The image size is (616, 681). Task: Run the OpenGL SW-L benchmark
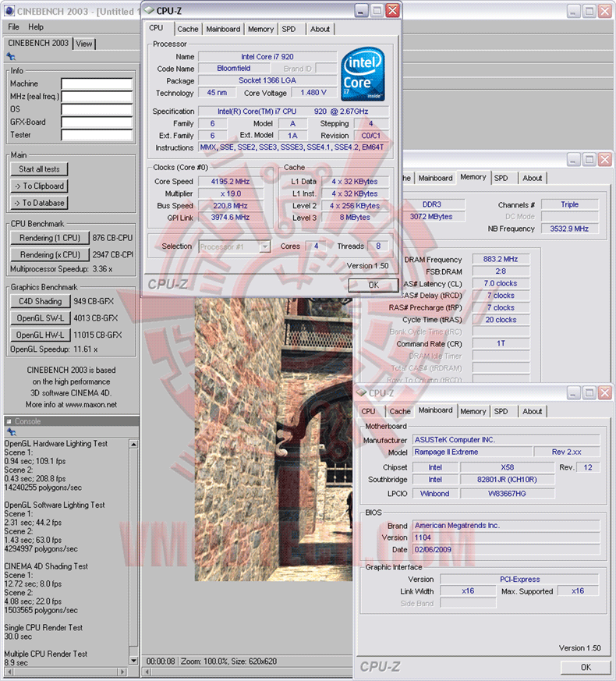(40, 318)
